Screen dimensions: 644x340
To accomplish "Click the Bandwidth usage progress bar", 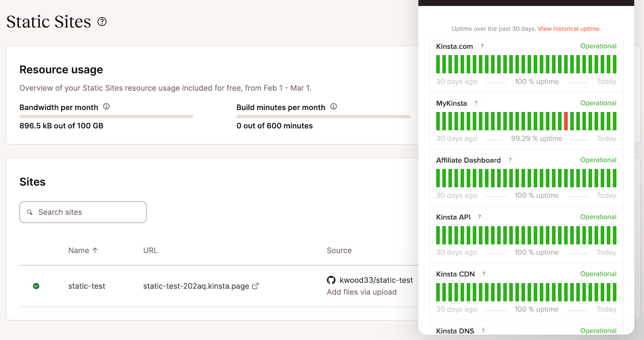I will (106, 116).
